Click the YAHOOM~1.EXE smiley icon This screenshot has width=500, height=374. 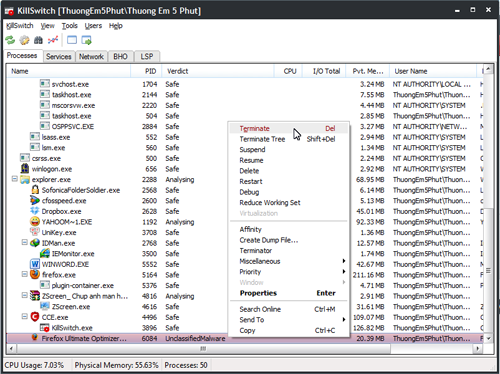coord(35,222)
